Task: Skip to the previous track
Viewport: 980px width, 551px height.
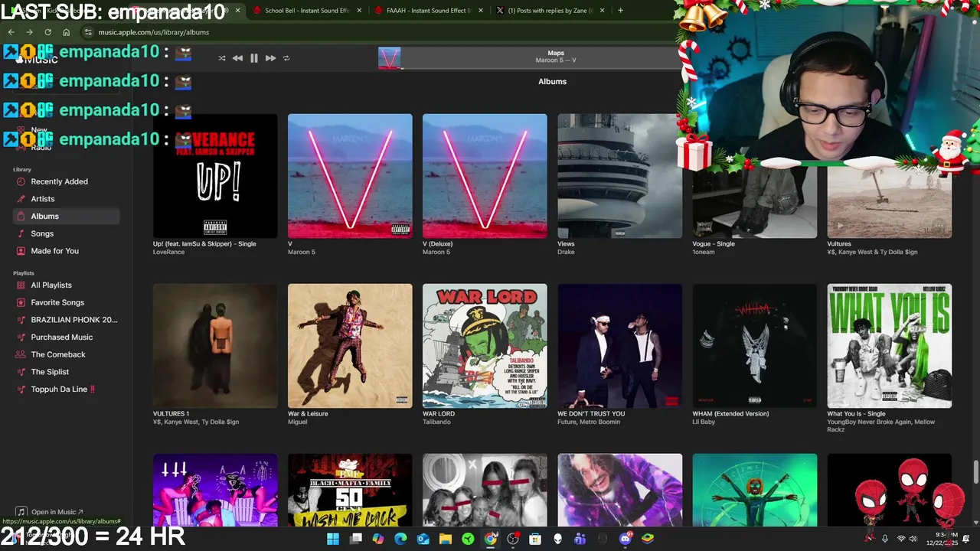Action: (237, 58)
